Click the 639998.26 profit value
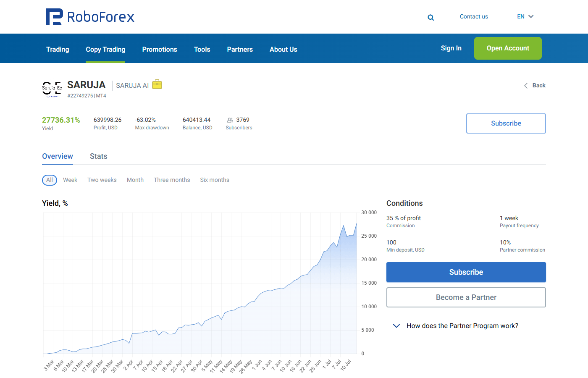 pyautogui.click(x=108, y=120)
